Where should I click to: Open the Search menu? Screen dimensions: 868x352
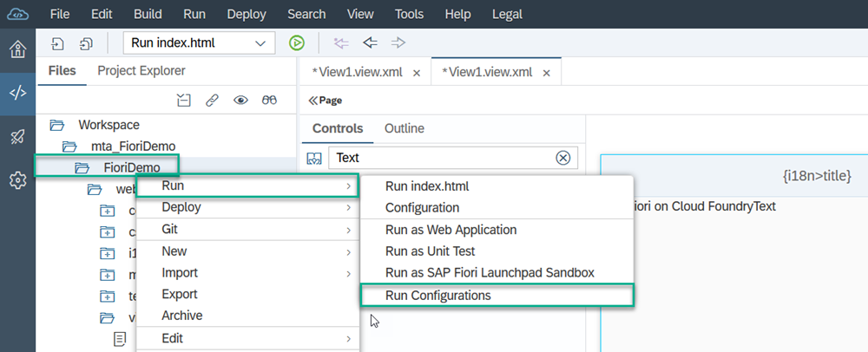[x=306, y=14]
